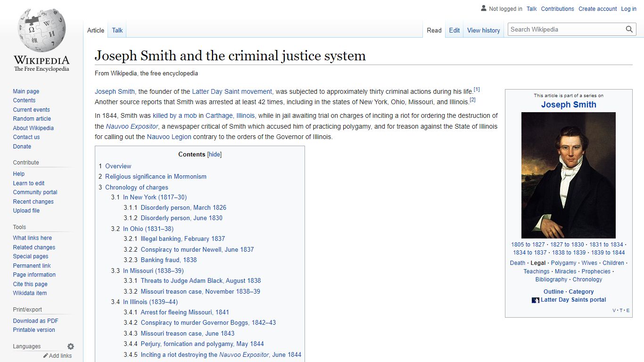Open Polygamy link in infobox
The image size is (644, 362).
[x=563, y=263]
